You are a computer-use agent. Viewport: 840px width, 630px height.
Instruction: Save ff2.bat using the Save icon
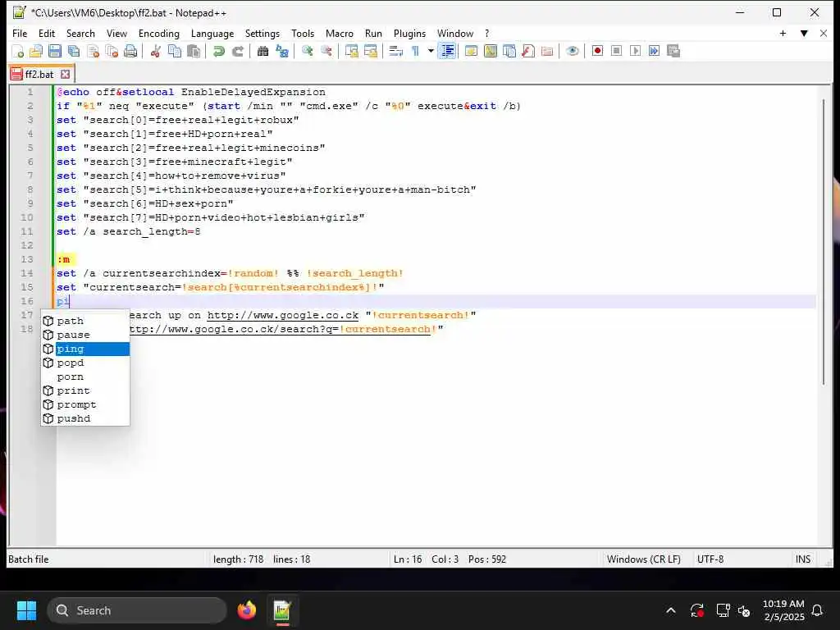coord(55,52)
